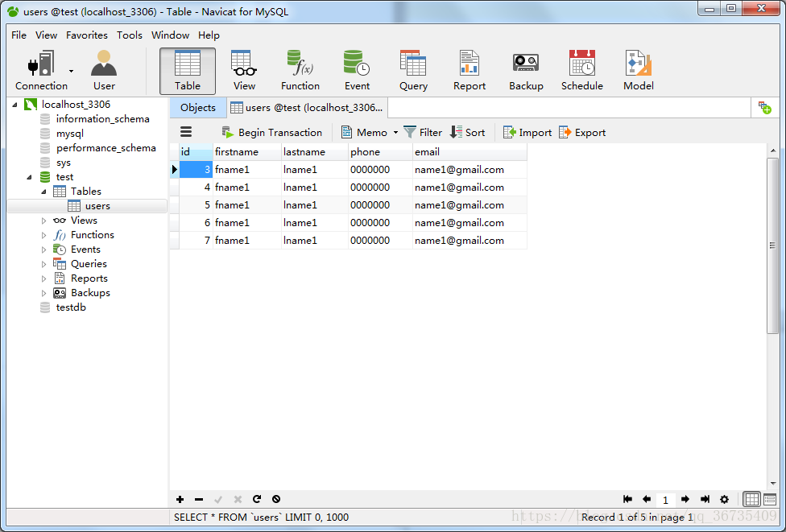
Task: Open the View menu
Action: tap(46, 35)
